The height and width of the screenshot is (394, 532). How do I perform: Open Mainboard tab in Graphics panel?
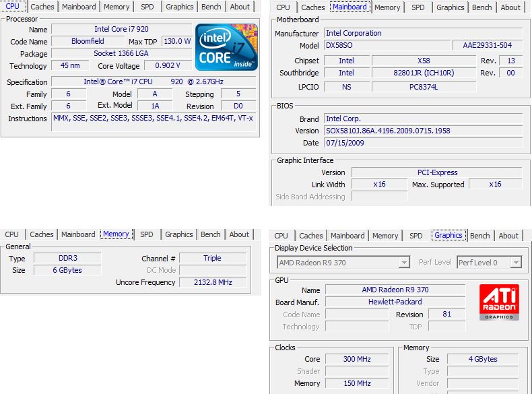point(347,236)
